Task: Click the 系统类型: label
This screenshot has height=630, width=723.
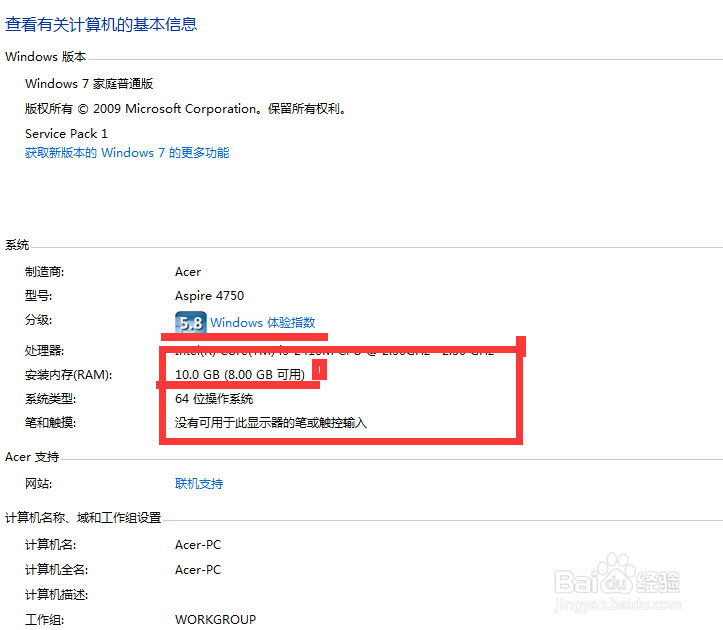Action: 50,398
